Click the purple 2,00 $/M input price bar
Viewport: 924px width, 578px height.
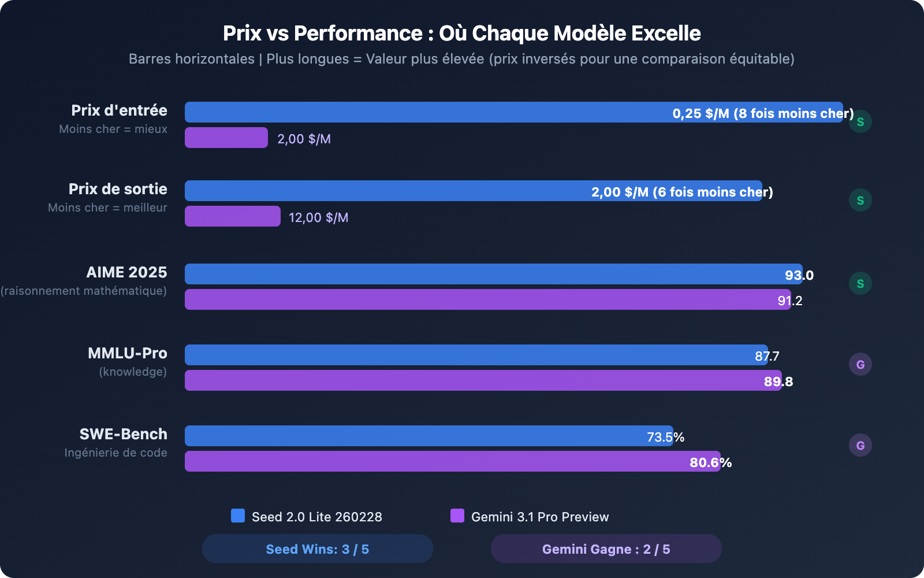226,138
